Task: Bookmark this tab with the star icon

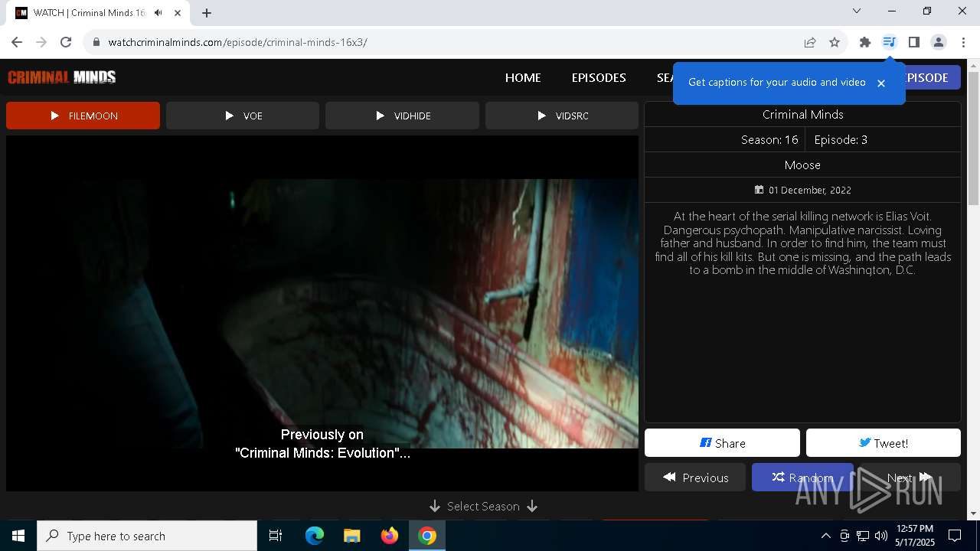Action: [835, 42]
